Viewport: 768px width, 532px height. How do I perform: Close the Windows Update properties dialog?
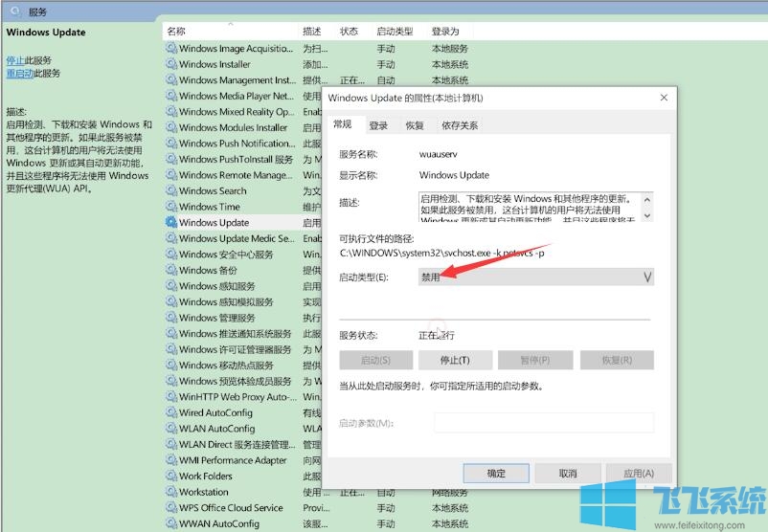pos(664,98)
